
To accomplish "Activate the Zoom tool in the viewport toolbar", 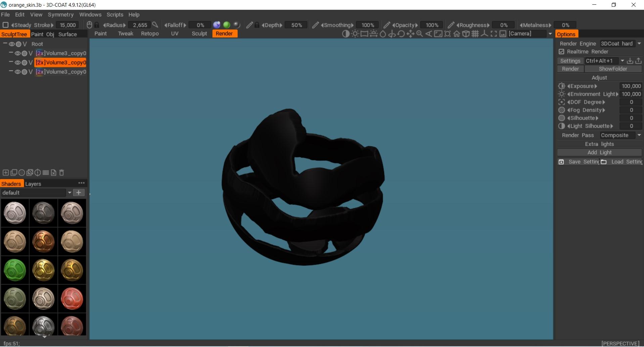I will [420, 34].
